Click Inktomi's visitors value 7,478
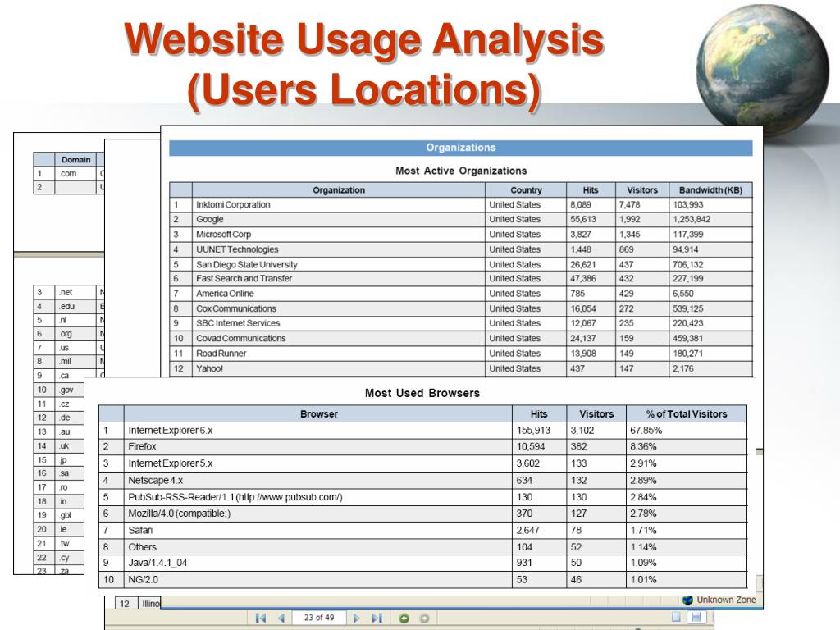840x630 pixels. click(629, 204)
